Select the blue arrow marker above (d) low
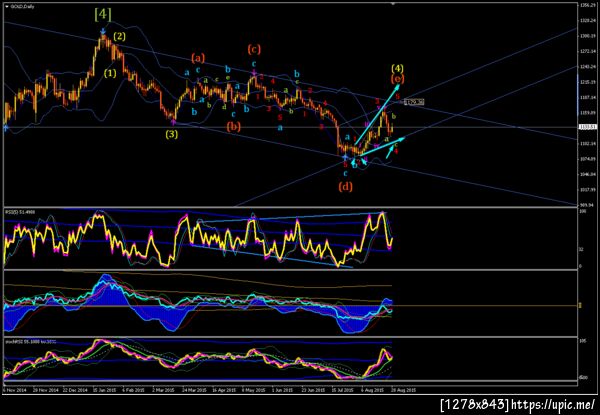Viewport: 600px width, 415px height. tap(345, 157)
